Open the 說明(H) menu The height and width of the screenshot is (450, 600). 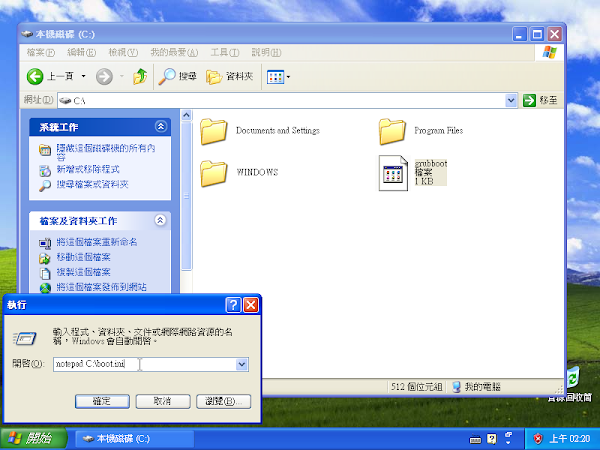point(266,52)
